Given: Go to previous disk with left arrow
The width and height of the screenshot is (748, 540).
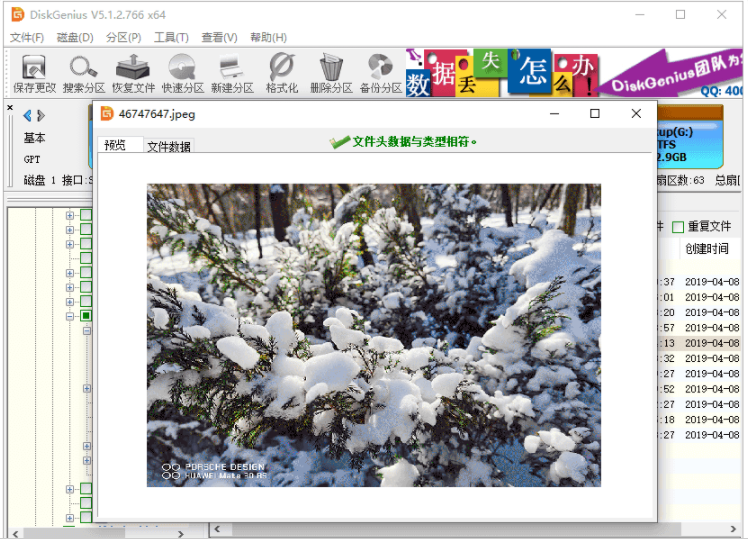Looking at the screenshot, I should [27, 115].
